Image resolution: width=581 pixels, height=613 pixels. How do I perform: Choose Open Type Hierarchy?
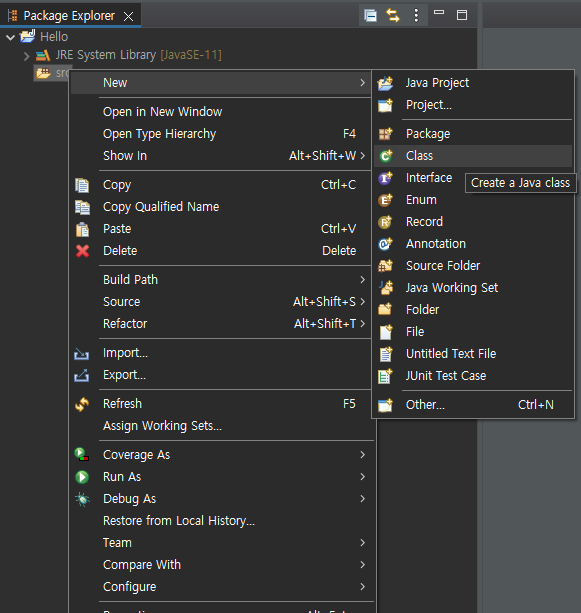(220, 134)
